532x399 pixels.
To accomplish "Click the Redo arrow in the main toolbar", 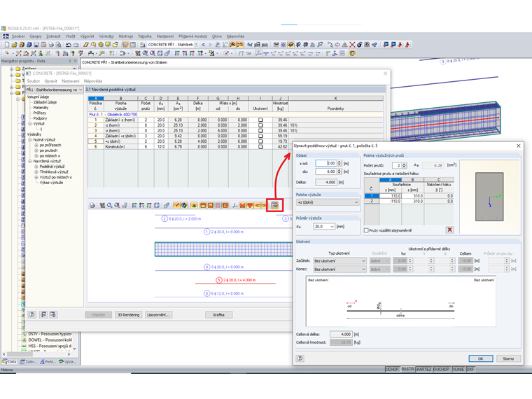I will [76, 45].
